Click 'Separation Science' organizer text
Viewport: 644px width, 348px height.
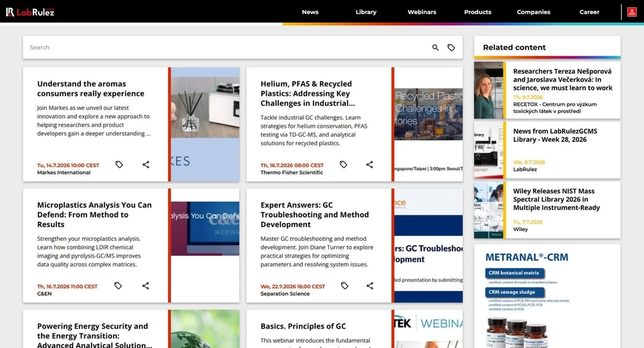(285, 294)
